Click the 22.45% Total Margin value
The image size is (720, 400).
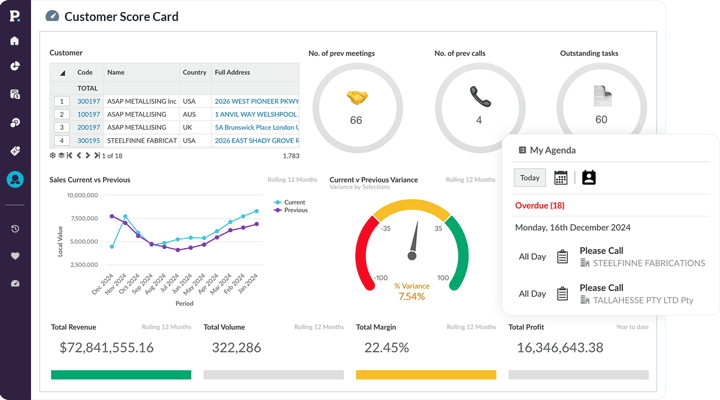pyautogui.click(x=387, y=348)
